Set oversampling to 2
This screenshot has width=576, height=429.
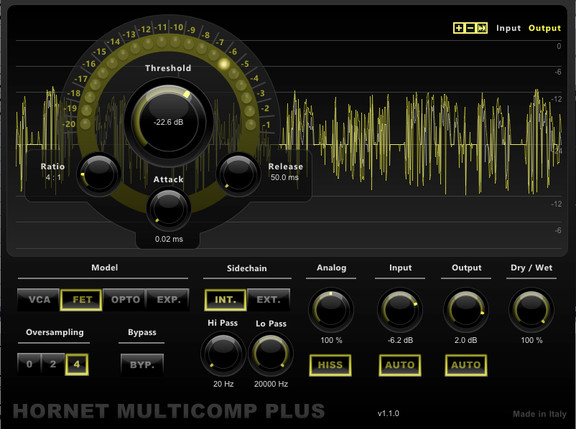pyautogui.click(x=53, y=364)
